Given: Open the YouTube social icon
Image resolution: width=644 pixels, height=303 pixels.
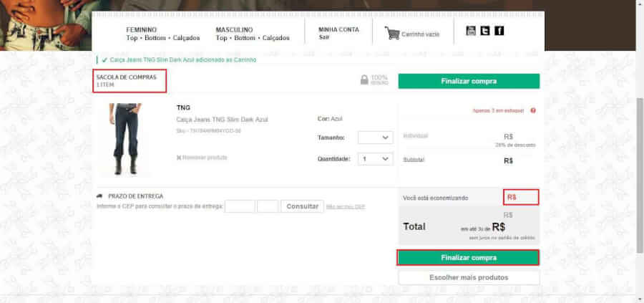Looking at the screenshot, I should (x=471, y=30).
